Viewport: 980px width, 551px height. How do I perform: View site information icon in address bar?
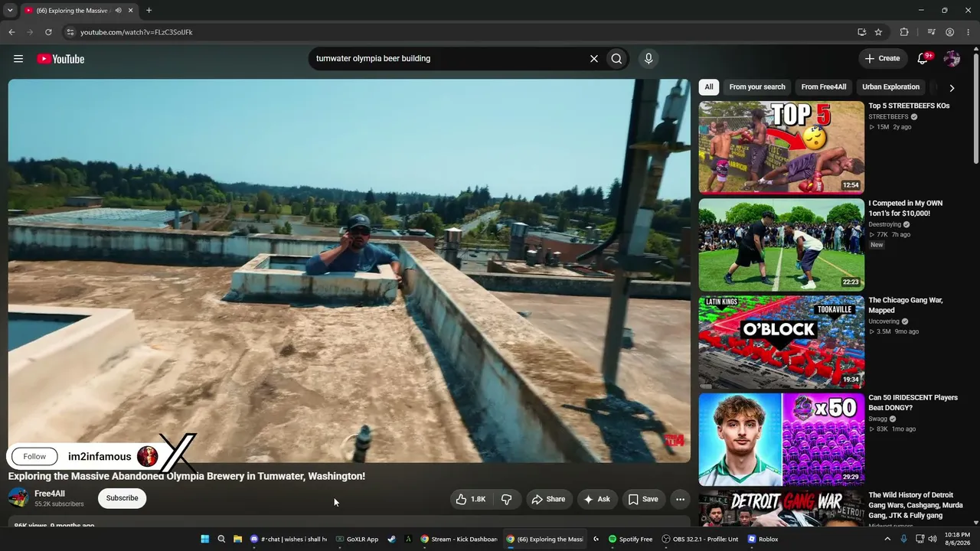click(70, 32)
